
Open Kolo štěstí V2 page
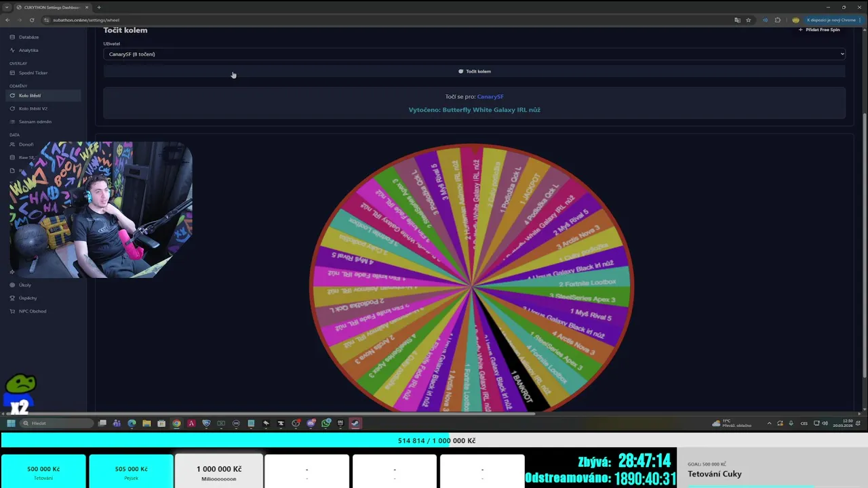tap(33, 108)
